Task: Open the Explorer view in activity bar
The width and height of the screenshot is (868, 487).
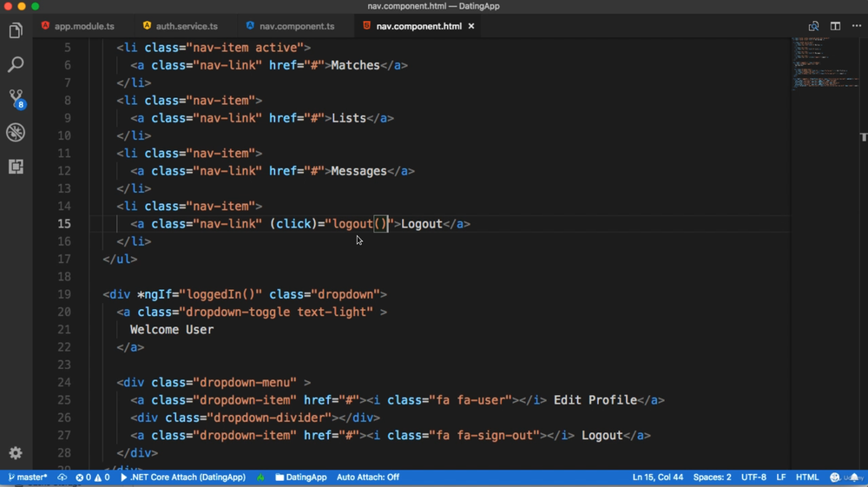Action: click(x=16, y=31)
